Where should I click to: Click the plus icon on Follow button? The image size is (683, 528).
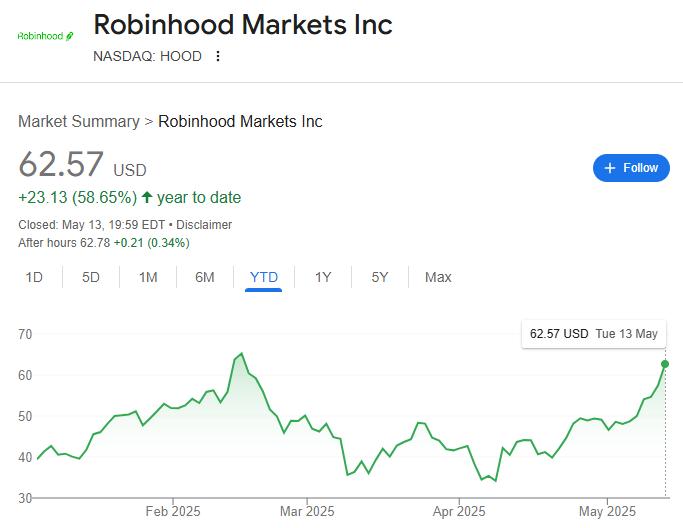610,168
